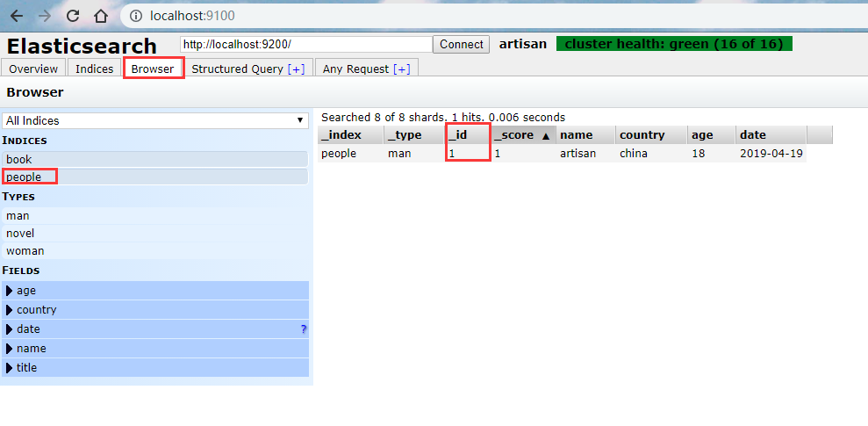Filter by the novel type
Image resolution: width=868 pixels, height=426 pixels.
tap(155, 234)
